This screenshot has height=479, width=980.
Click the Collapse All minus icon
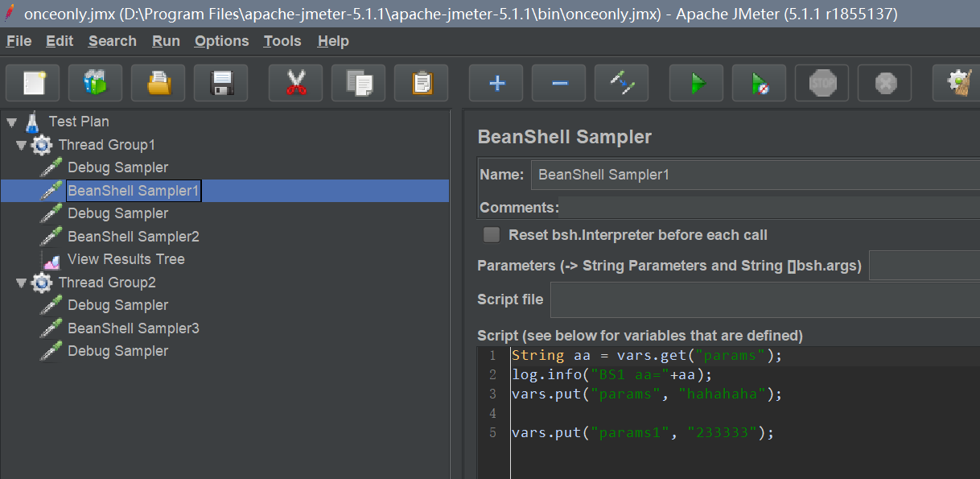point(559,83)
